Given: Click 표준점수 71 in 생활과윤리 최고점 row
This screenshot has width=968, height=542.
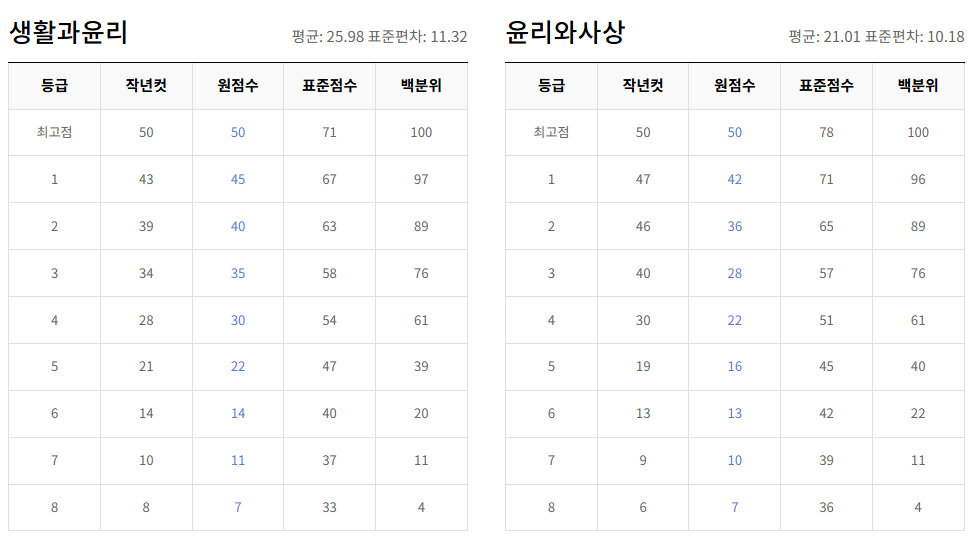Looking at the screenshot, I should (330, 132).
